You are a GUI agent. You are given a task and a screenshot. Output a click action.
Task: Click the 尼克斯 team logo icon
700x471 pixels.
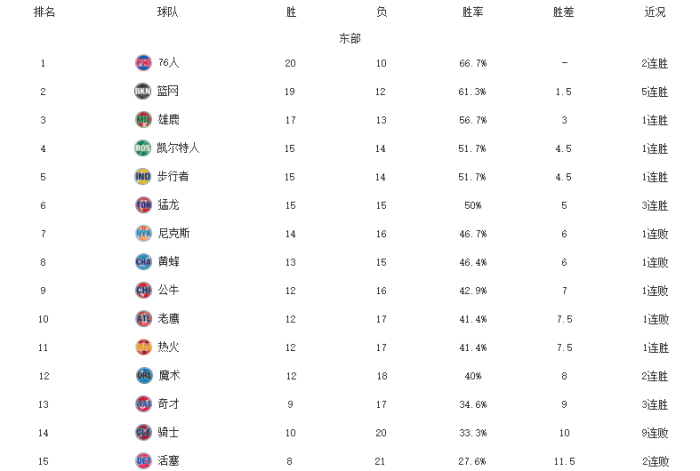pos(143,233)
